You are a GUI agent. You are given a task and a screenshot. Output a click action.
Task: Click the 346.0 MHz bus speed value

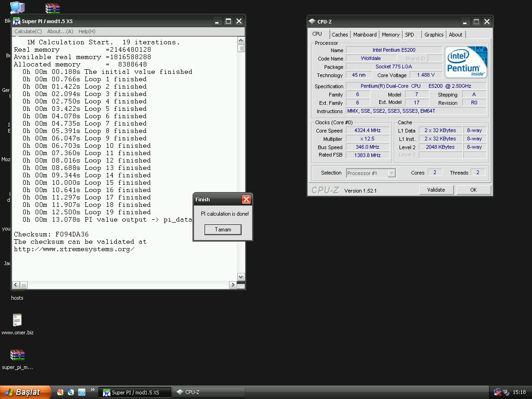tap(368, 147)
